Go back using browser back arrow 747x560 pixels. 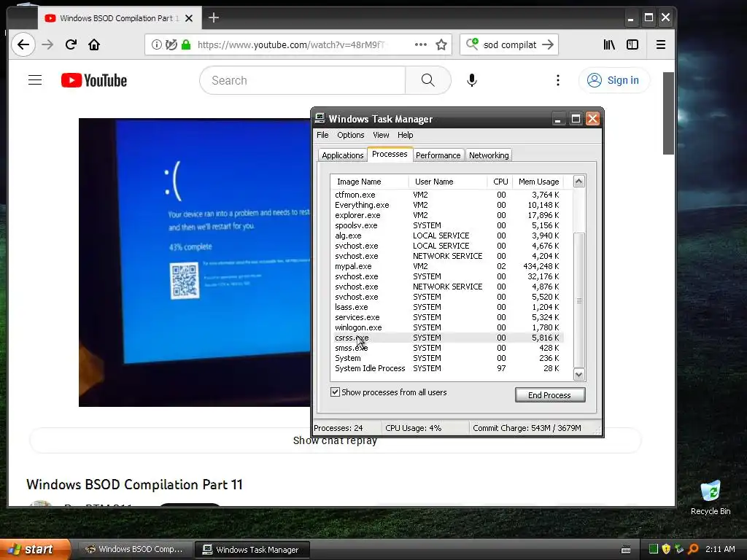(23, 44)
